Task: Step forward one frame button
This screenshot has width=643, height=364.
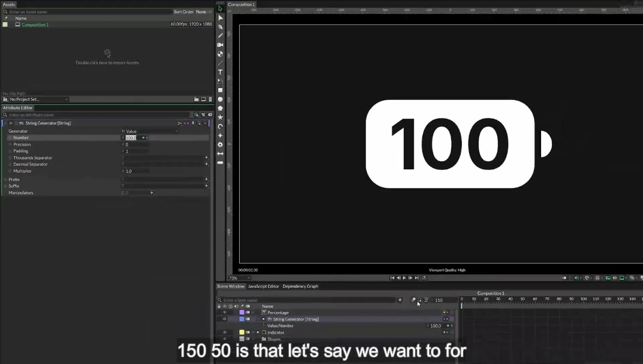Action: point(410,278)
